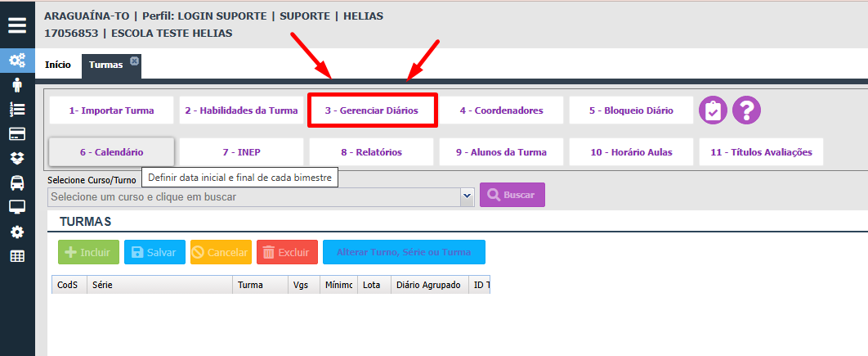Click Alterar Turno, Série ou Turma
868x356 pixels.
click(404, 252)
